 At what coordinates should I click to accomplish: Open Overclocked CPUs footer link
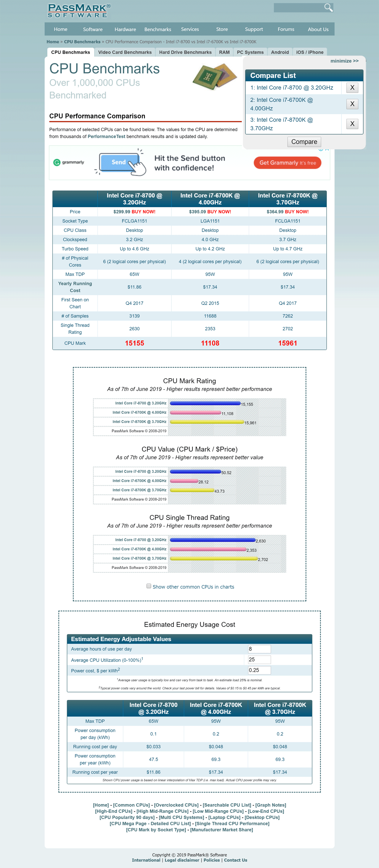[x=176, y=805]
